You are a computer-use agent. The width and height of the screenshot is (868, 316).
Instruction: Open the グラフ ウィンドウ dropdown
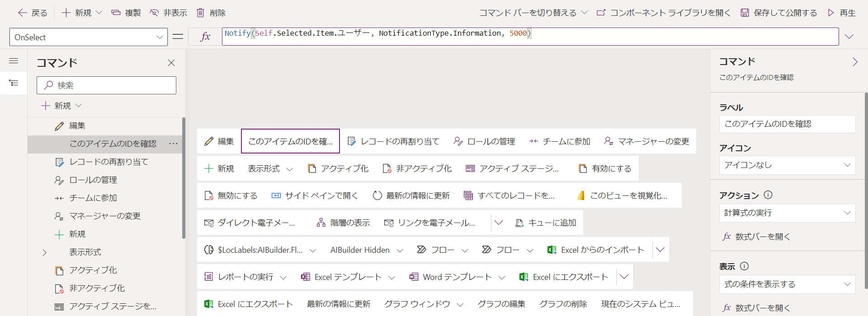click(x=460, y=304)
